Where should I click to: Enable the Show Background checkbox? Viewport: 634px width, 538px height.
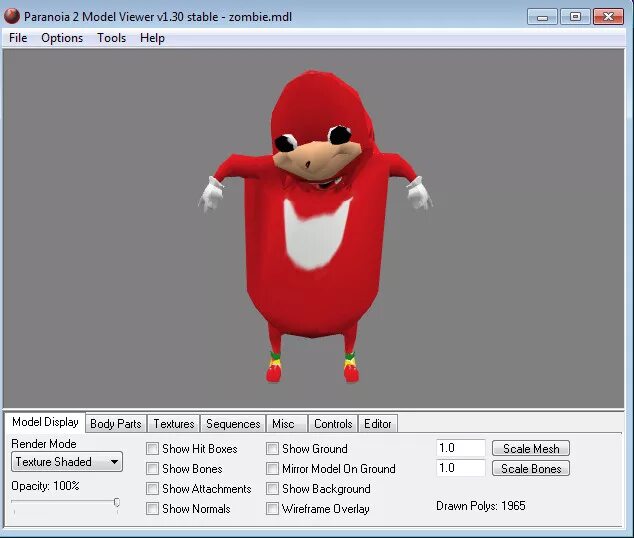pos(272,489)
